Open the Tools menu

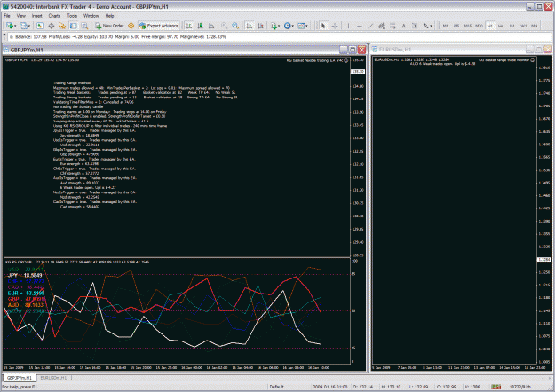tap(72, 16)
